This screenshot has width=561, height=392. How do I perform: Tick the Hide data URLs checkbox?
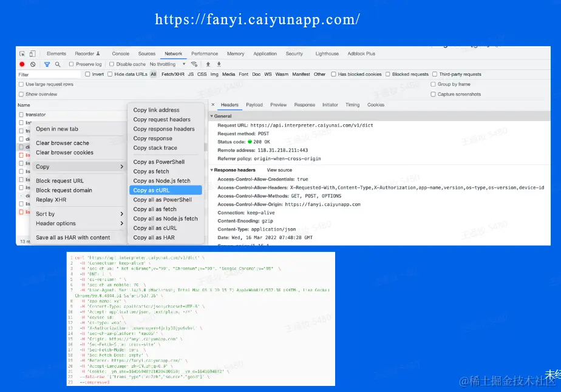pos(110,74)
